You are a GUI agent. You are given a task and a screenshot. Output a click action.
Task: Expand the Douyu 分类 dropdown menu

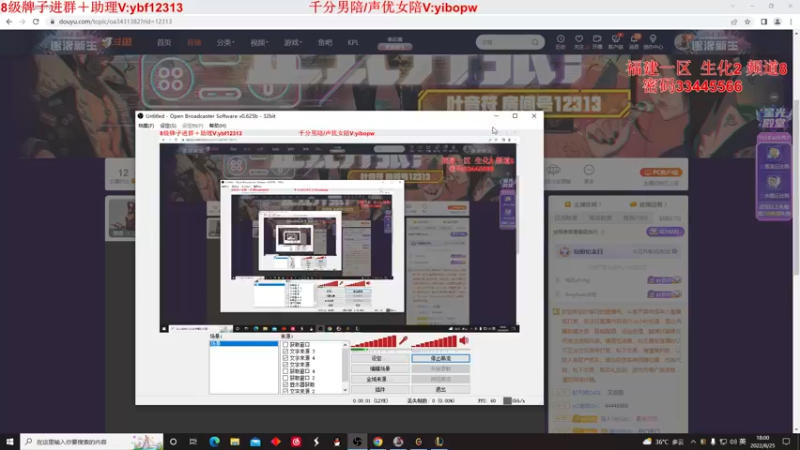point(225,42)
